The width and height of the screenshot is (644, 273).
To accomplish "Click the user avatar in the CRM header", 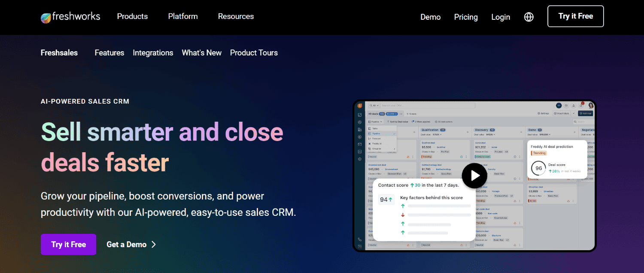I will point(591,105).
